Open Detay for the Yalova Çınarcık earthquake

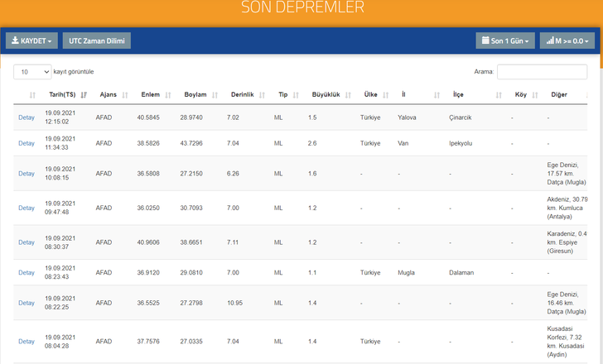[x=27, y=117]
